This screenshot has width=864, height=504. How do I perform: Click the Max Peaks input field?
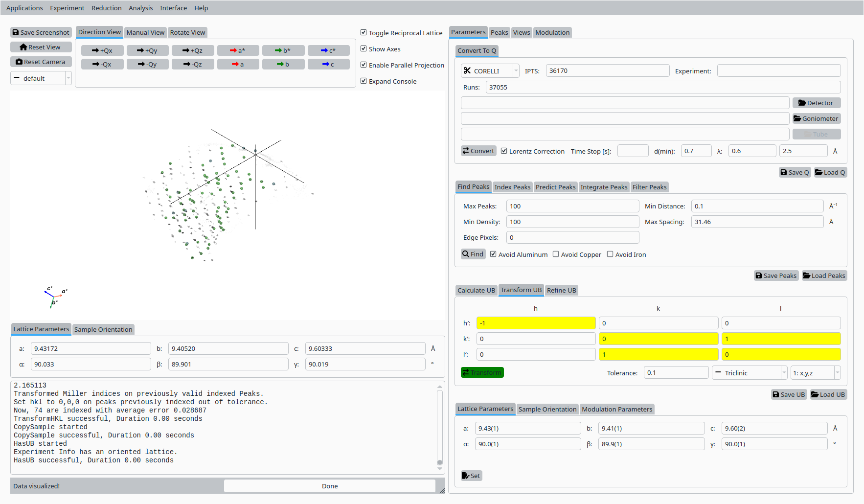click(572, 206)
